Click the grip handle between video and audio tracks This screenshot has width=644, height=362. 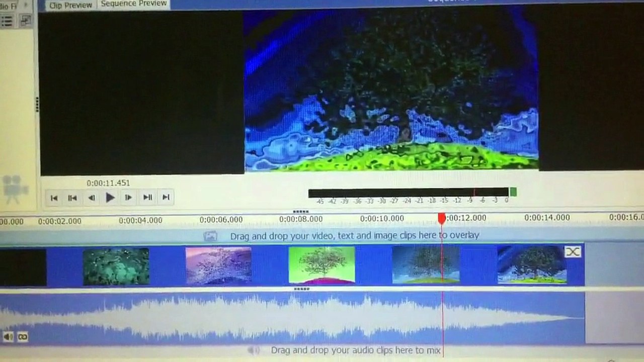click(x=301, y=289)
